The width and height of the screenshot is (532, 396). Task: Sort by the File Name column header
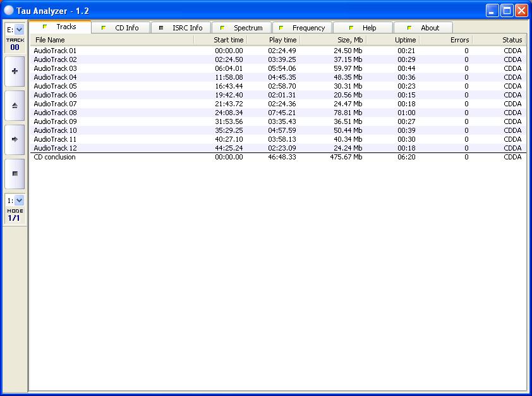111,40
